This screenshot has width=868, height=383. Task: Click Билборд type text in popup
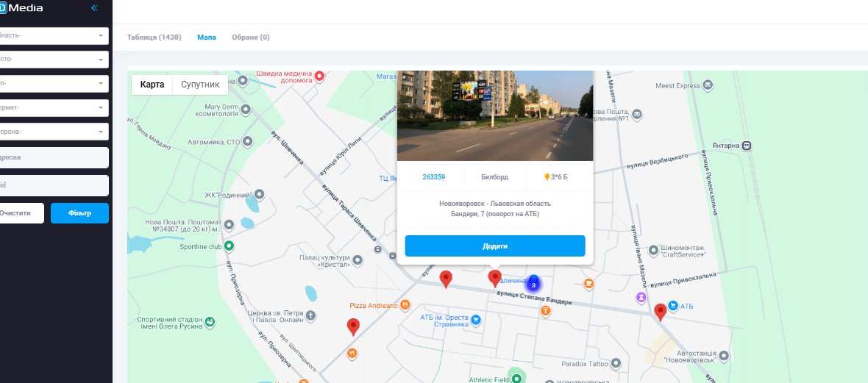pyautogui.click(x=495, y=177)
